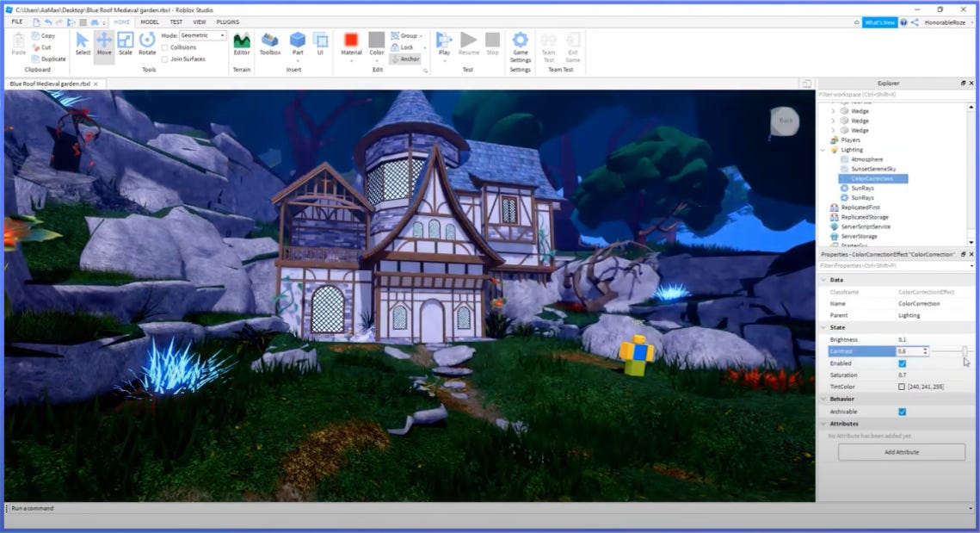Collapse the Data properties section
This screenshot has width=980, height=533.
click(x=823, y=280)
